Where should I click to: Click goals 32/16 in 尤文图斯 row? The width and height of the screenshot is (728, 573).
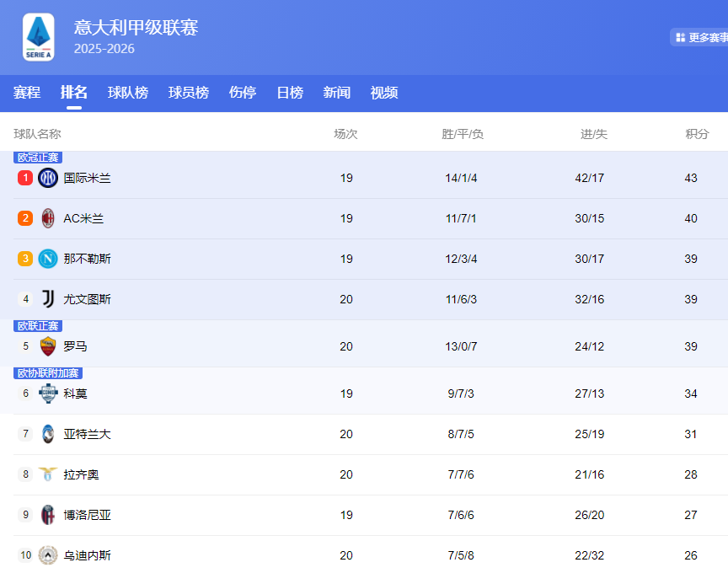pos(590,299)
